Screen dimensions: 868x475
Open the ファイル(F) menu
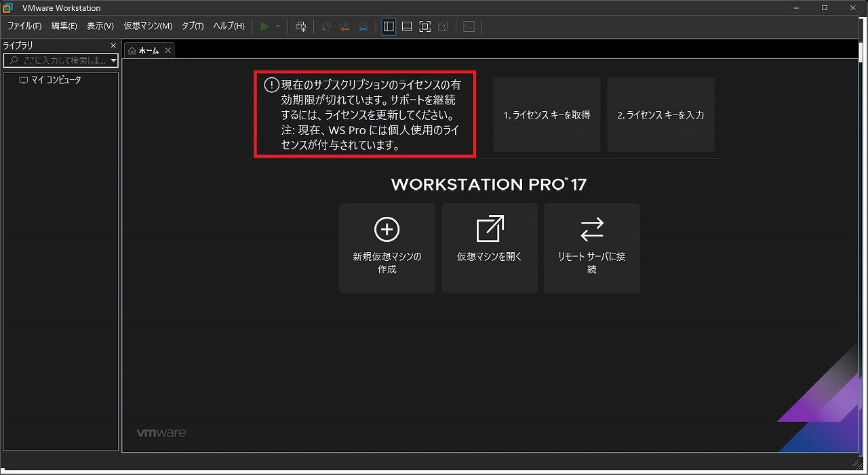(x=24, y=26)
